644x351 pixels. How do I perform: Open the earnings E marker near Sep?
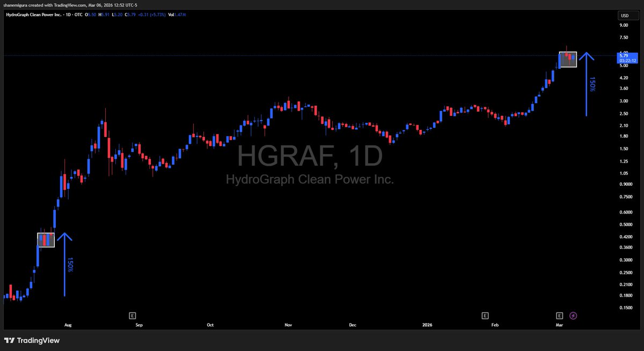coord(132,316)
